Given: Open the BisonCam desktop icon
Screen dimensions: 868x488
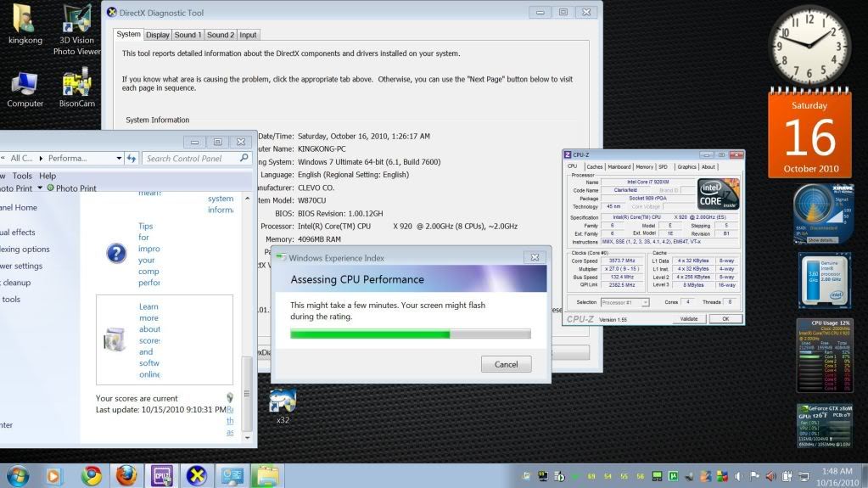Looking at the screenshot, I should click(76, 83).
